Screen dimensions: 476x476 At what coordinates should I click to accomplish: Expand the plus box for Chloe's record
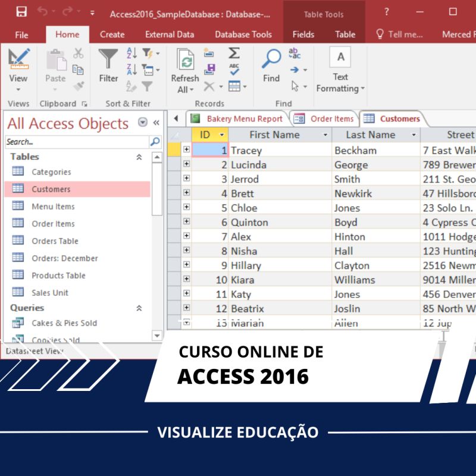186,207
